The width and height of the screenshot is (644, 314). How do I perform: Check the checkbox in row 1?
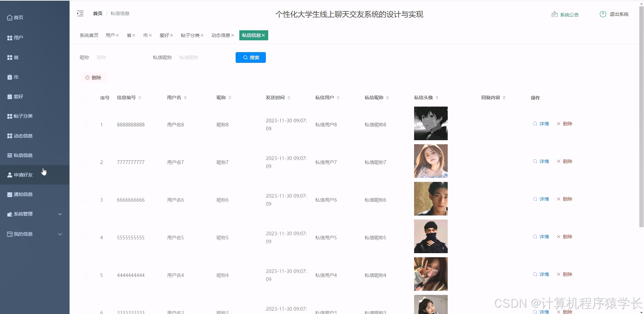point(86,125)
